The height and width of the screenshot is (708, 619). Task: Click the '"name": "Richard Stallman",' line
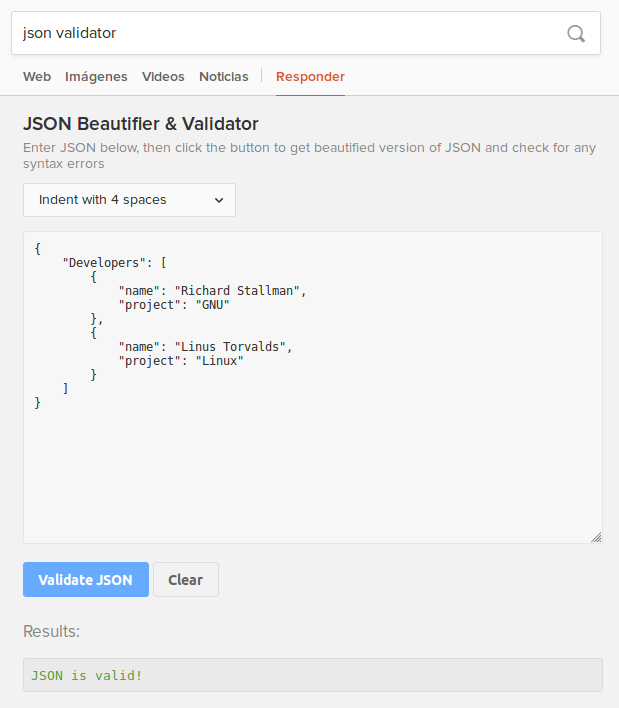[212, 291]
